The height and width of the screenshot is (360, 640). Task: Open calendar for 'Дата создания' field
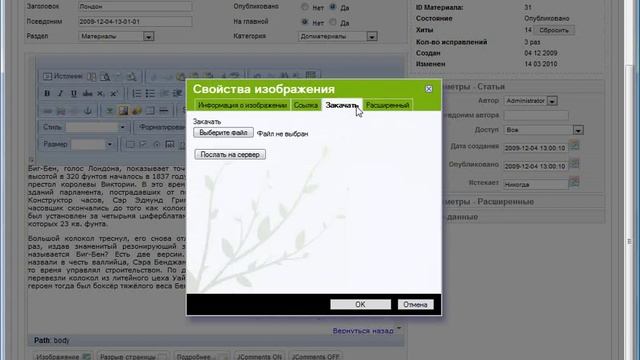(574, 145)
